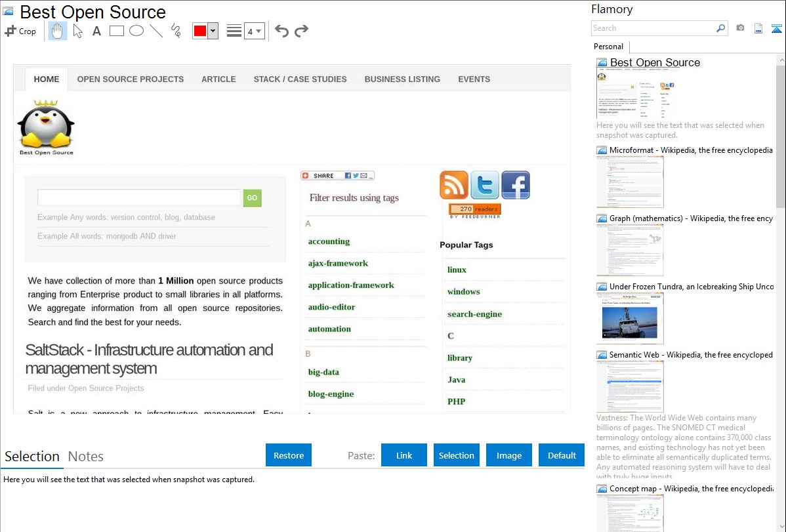Click the linux popular tag
This screenshot has height=532, width=786.
pyautogui.click(x=457, y=270)
